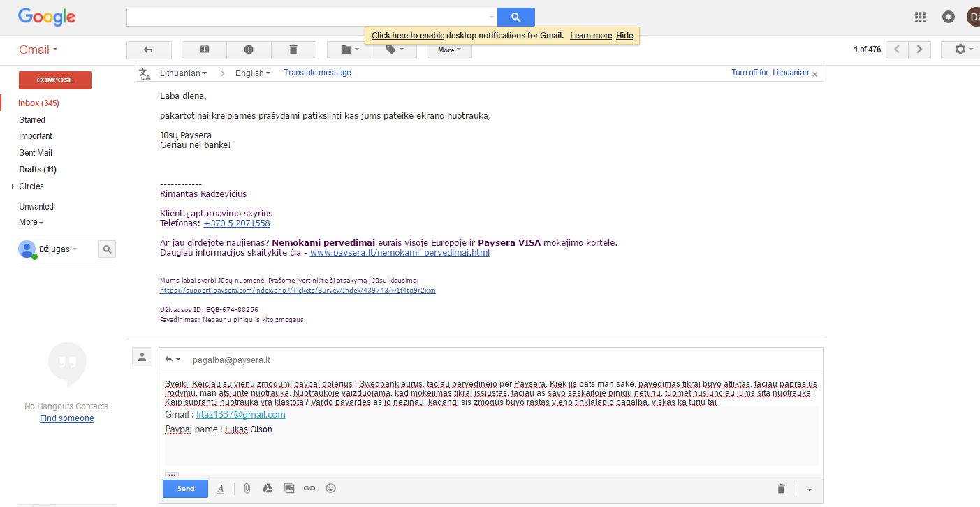Open Sent Mail
980x507 pixels.
(x=36, y=153)
